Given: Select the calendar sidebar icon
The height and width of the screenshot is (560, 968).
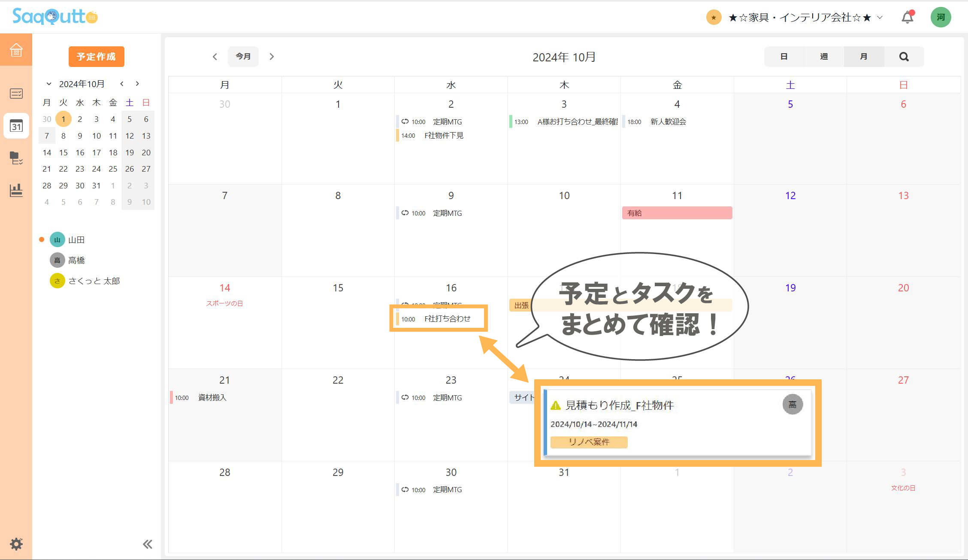Looking at the screenshot, I should [x=16, y=126].
